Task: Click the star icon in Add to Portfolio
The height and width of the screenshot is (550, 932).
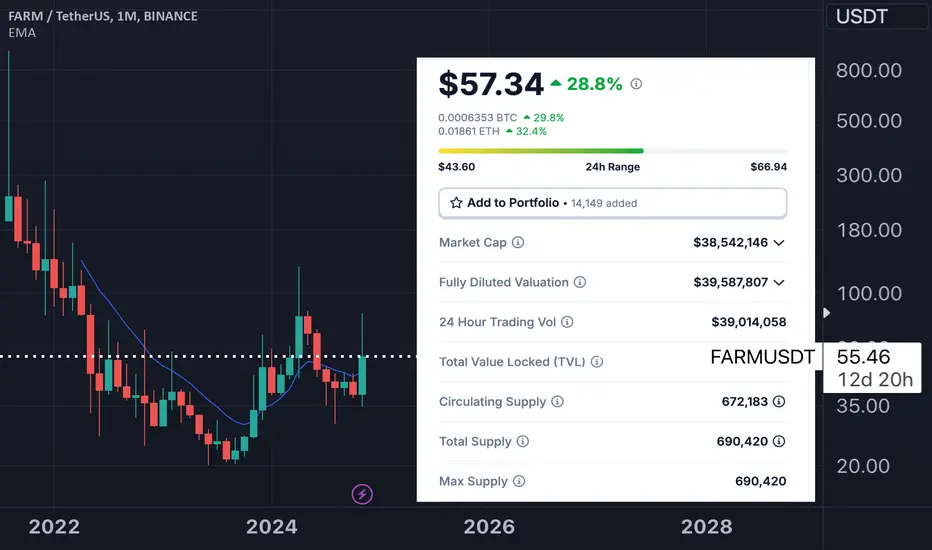Action: tap(456, 203)
